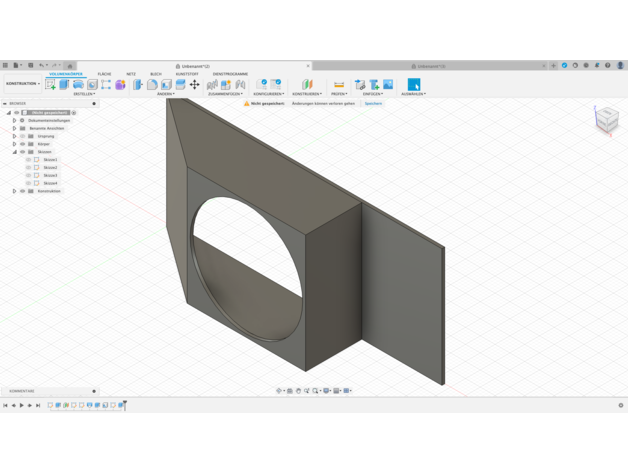This screenshot has height=472, width=628.
Task: Switch to the FLÄCHE tab
Action: click(104, 74)
